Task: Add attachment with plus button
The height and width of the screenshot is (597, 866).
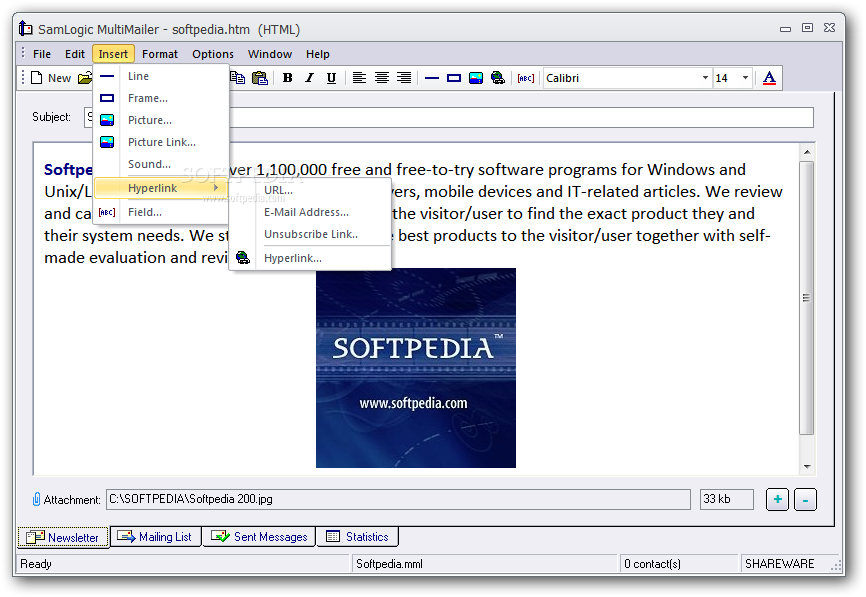Action: tap(777, 500)
